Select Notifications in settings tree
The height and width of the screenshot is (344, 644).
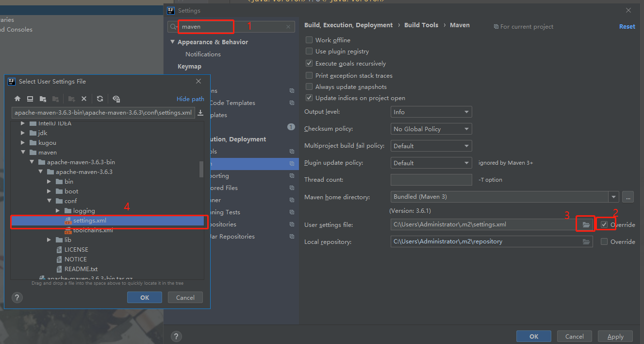point(203,54)
